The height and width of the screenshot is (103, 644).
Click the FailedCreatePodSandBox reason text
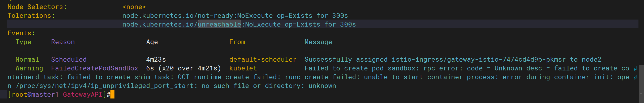[x=95, y=68]
